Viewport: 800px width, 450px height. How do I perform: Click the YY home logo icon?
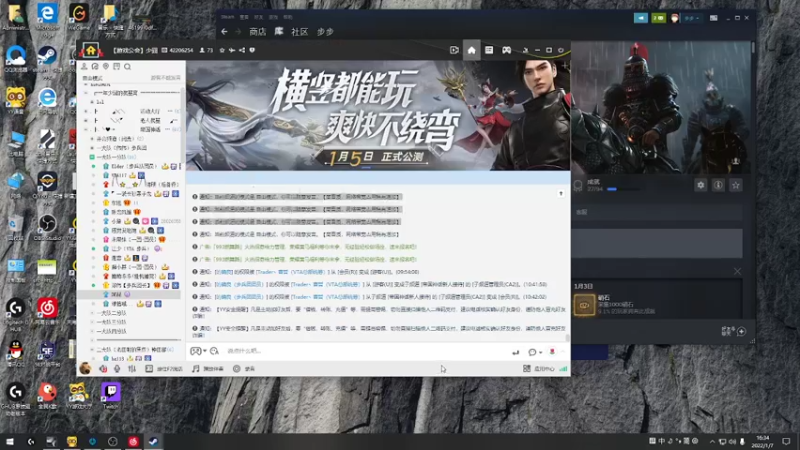point(90,50)
